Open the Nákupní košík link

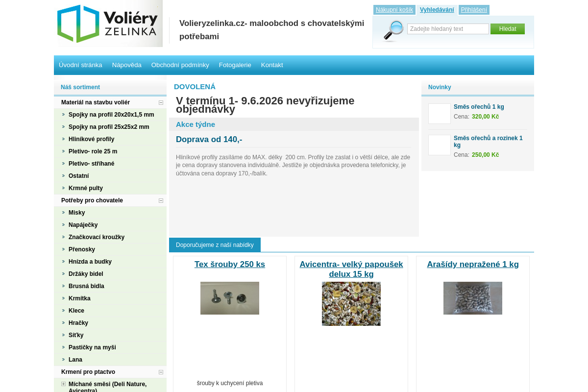point(394,9)
